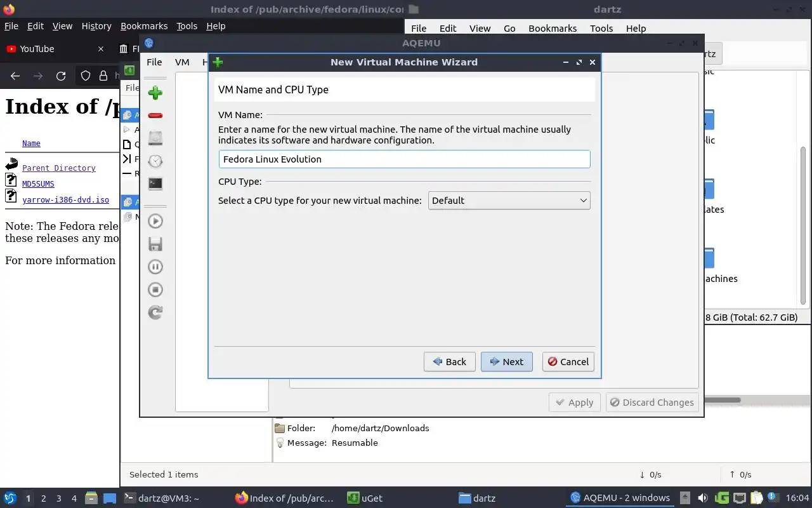Viewport: 812px width, 508px height.
Task: Switch to workspace 2 in taskbar
Action: (44, 498)
